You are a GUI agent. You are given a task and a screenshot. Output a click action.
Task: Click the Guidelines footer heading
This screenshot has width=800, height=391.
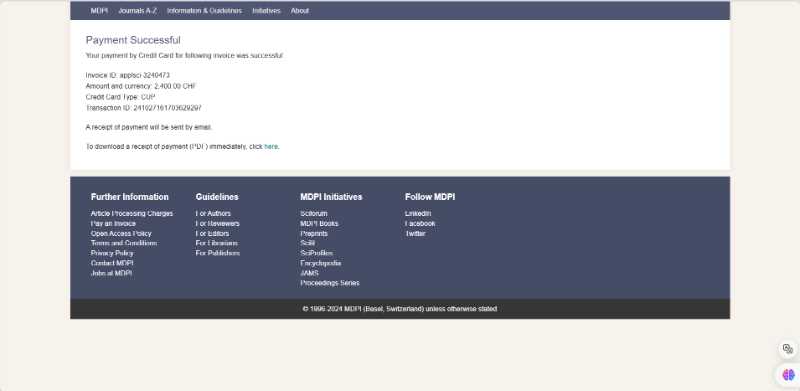point(217,197)
